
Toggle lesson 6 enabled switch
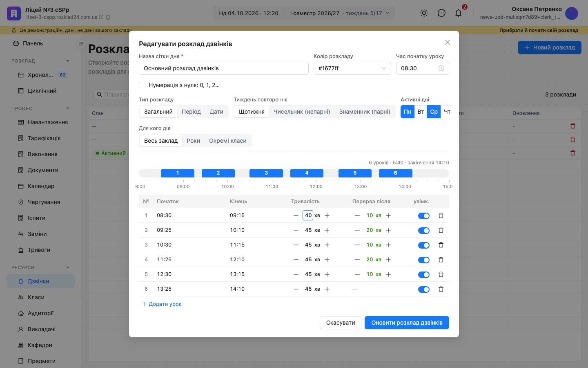(424, 289)
